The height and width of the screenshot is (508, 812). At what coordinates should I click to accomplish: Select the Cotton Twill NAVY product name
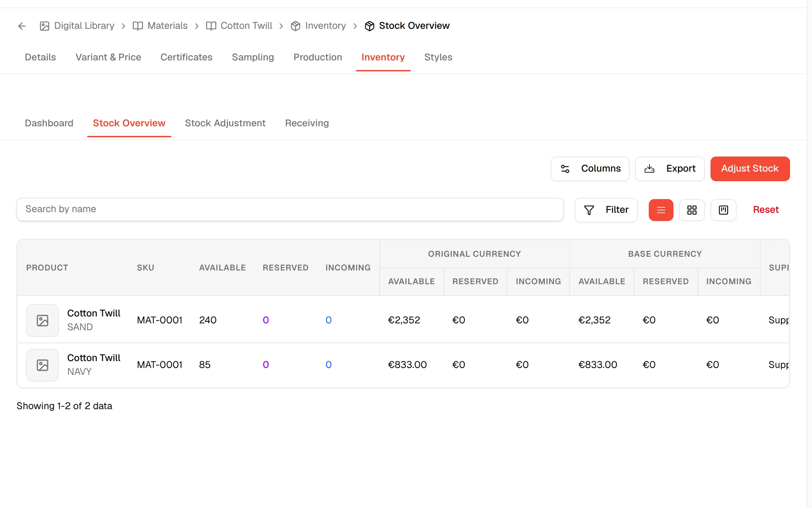[94, 358]
